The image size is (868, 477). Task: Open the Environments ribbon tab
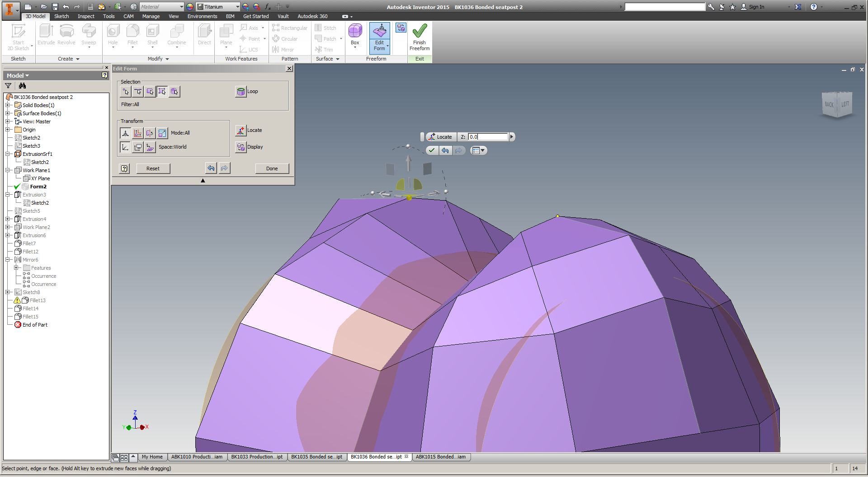(202, 16)
